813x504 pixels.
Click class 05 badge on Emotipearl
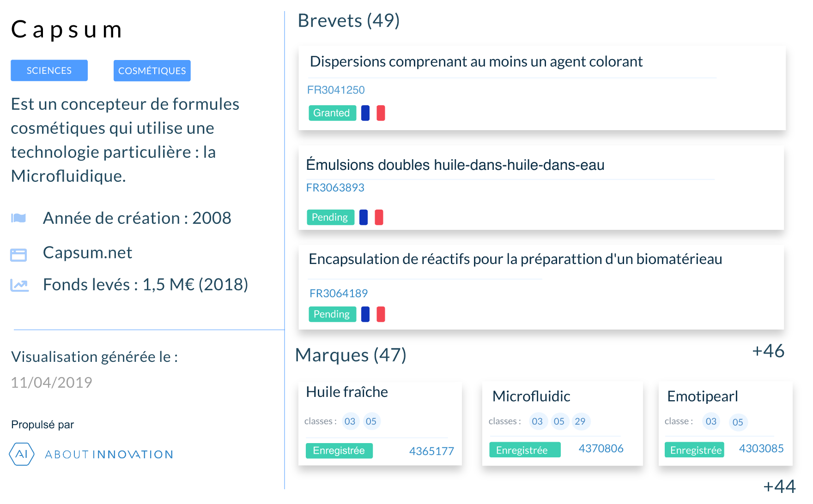click(x=738, y=422)
